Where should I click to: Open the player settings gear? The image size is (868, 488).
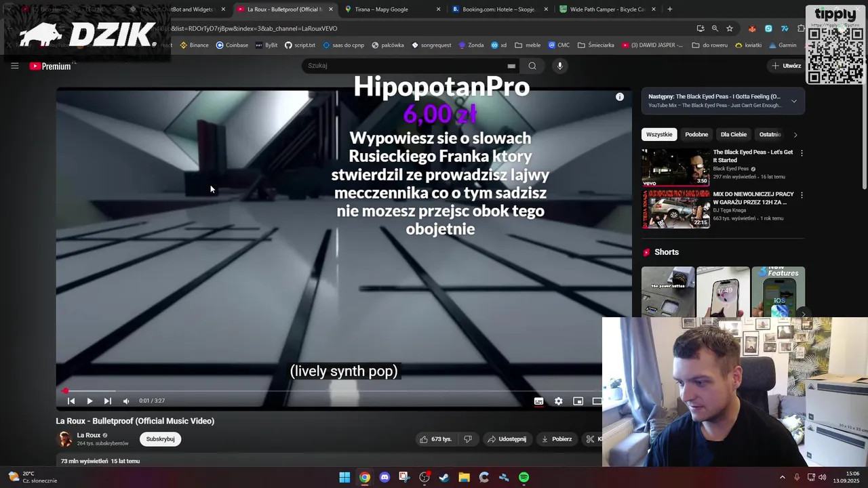(x=558, y=401)
